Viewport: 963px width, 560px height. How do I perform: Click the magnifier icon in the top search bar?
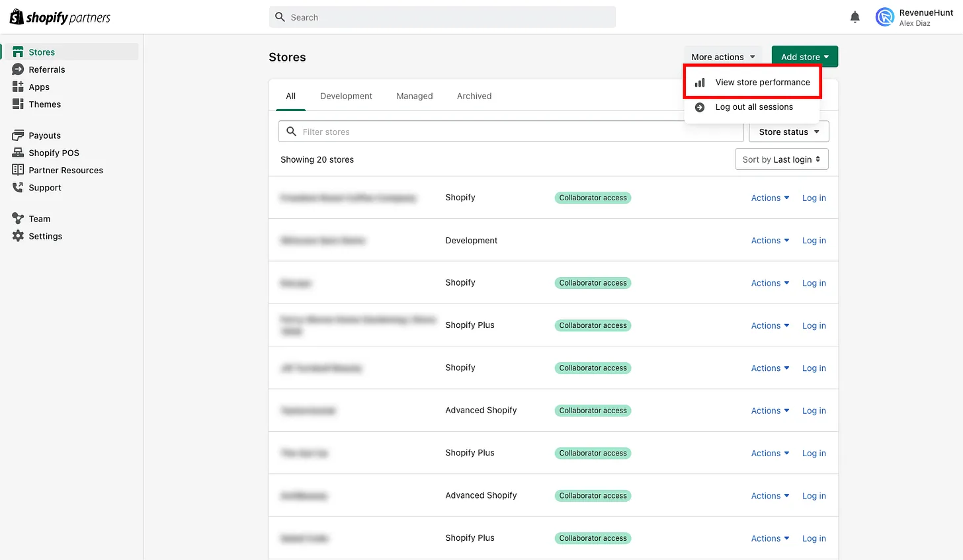pyautogui.click(x=280, y=17)
